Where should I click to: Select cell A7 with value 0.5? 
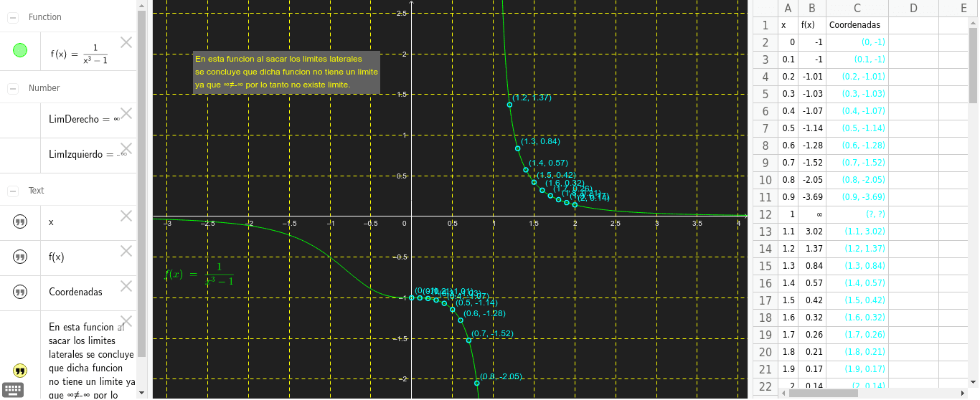(788, 128)
